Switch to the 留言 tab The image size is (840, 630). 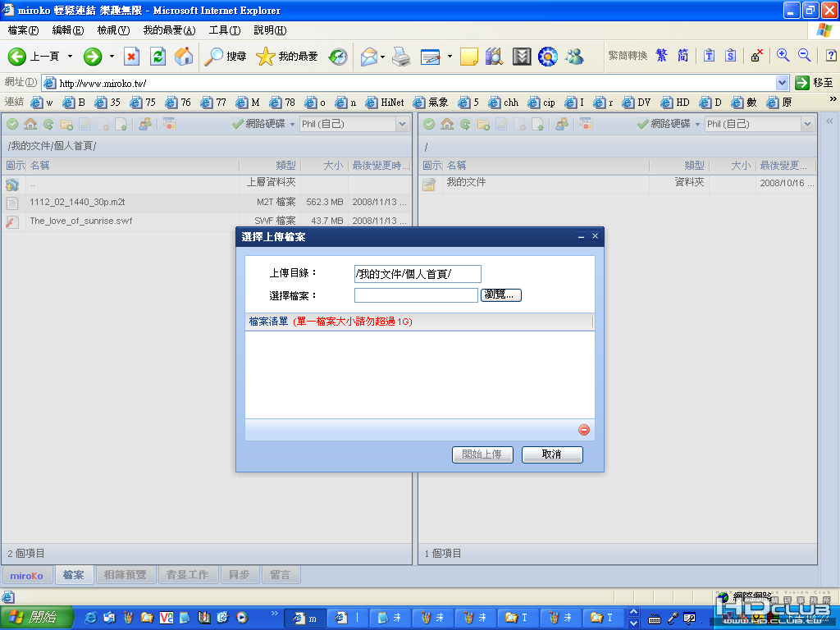281,575
